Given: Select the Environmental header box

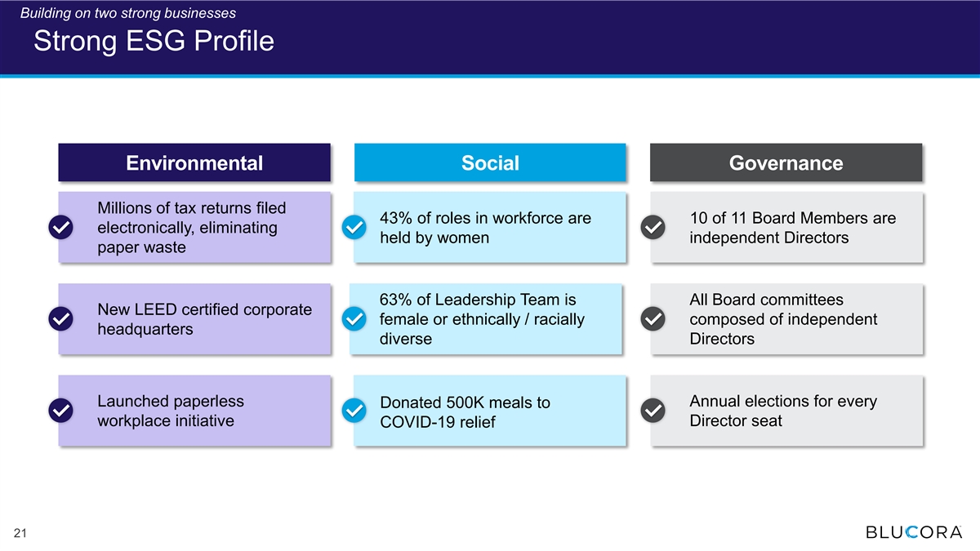Looking at the screenshot, I should (x=194, y=162).
